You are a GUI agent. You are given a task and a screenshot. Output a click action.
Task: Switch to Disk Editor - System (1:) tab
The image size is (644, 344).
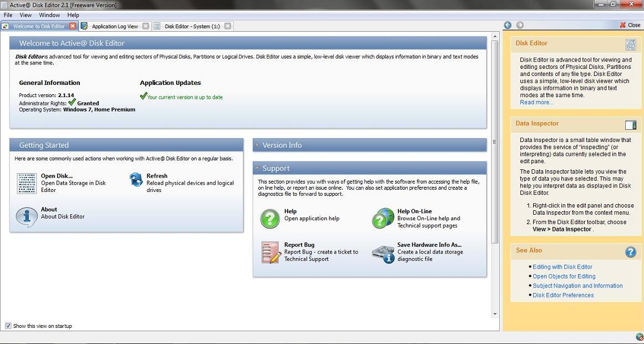pyautogui.click(x=192, y=26)
